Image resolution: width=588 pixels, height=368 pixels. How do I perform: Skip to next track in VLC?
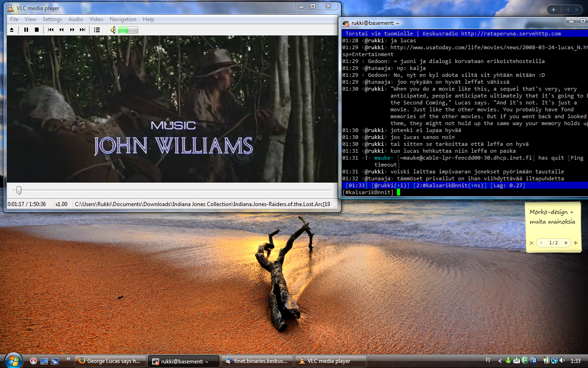point(83,30)
